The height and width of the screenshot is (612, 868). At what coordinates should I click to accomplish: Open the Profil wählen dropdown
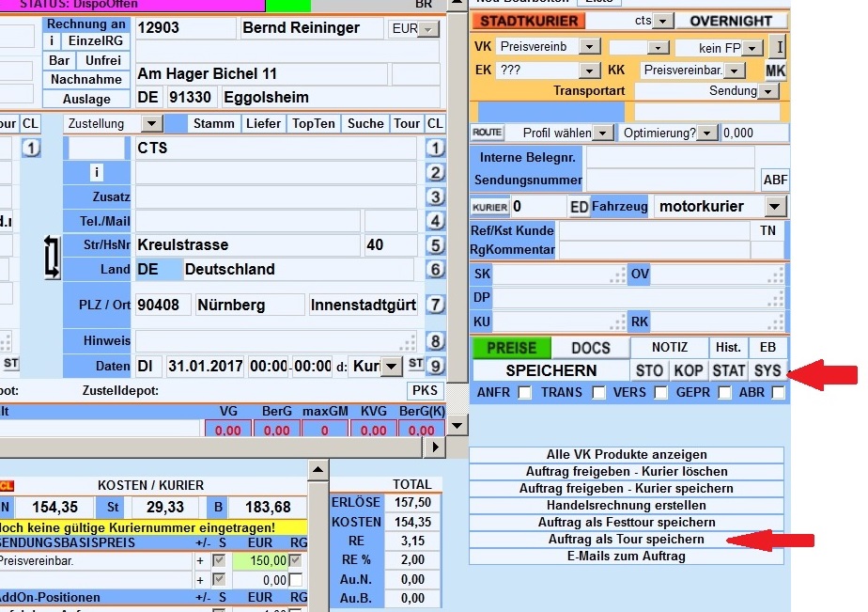click(603, 133)
